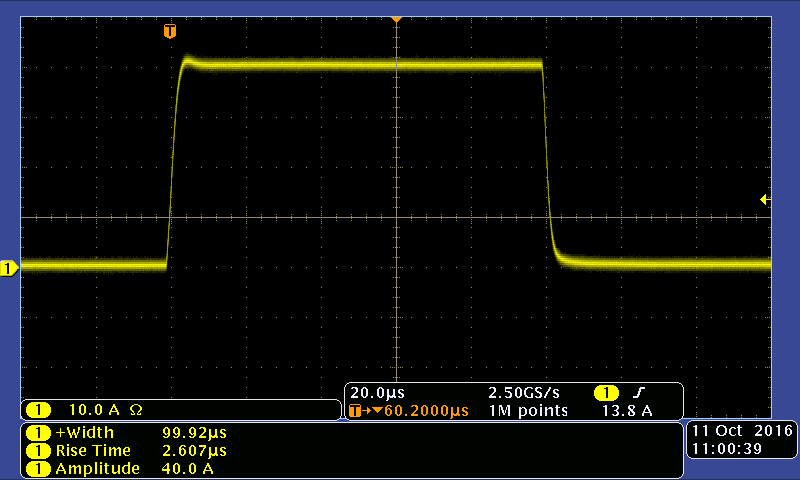Click the 11:00:39 time readout
The height and width of the screenshot is (480, 800).
pos(727,449)
